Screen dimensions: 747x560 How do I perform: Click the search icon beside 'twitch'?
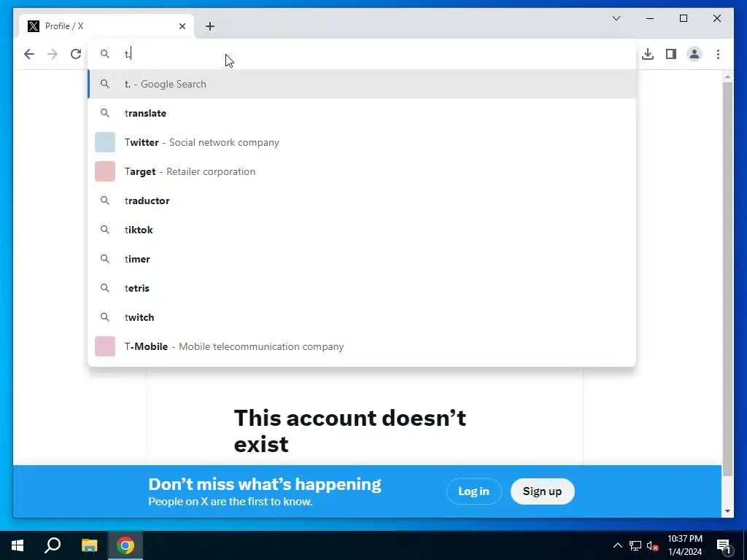tap(105, 317)
